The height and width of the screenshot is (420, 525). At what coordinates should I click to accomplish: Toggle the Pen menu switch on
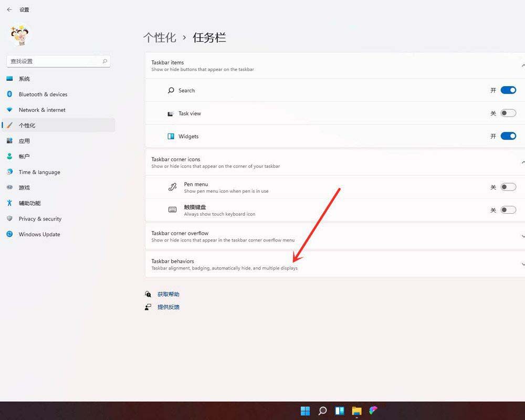click(508, 187)
